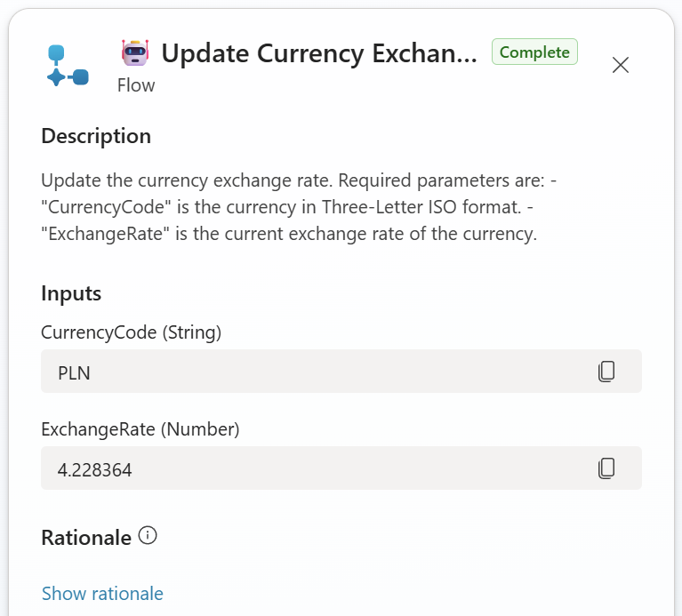Screen dimensions: 682x616
Task: Show the rationale via the link
Action: coord(102,594)
